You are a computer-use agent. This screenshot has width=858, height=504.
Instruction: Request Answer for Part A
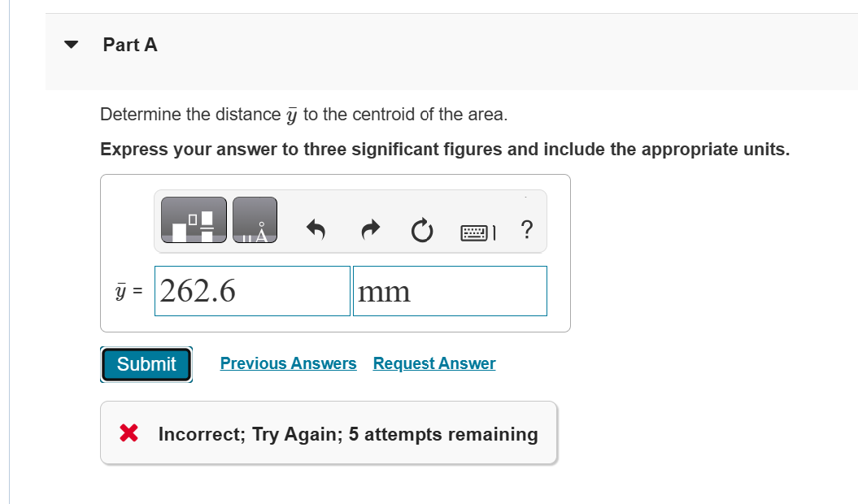433,363
